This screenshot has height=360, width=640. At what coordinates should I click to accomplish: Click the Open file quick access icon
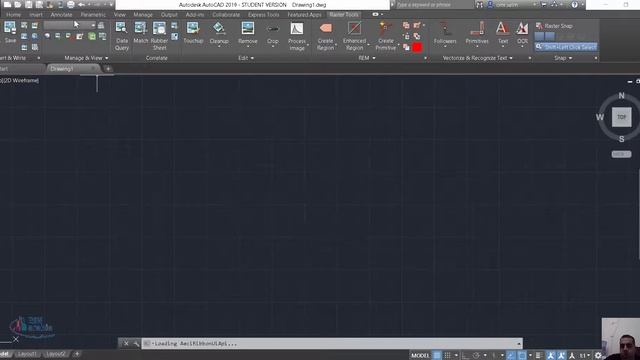tap(18, 4)
